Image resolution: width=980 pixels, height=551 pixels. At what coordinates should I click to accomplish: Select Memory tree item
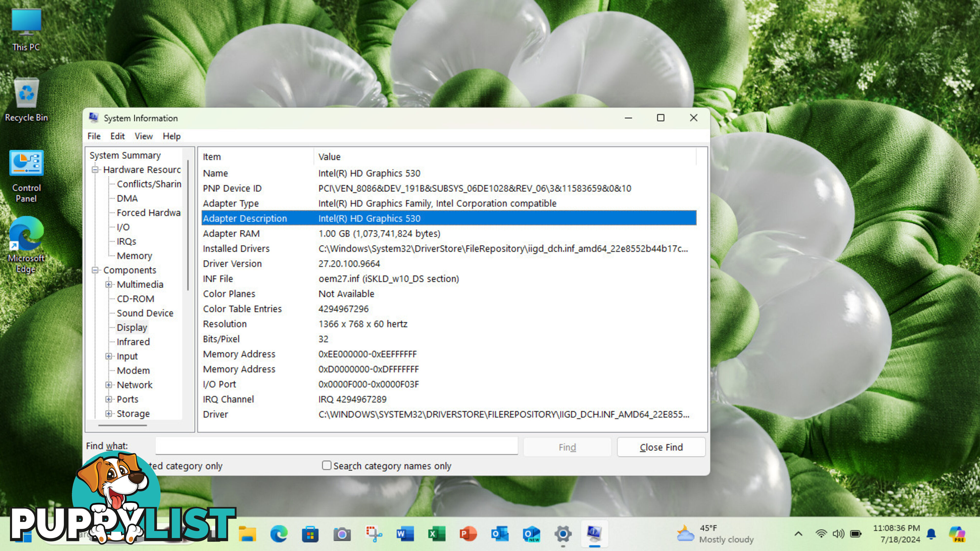click(135, 256)
